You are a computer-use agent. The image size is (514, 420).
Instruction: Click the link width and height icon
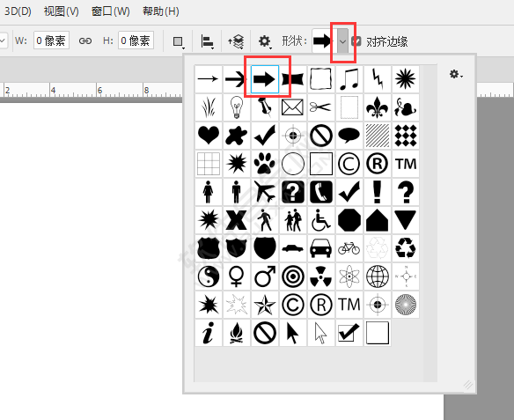[85, 41]
